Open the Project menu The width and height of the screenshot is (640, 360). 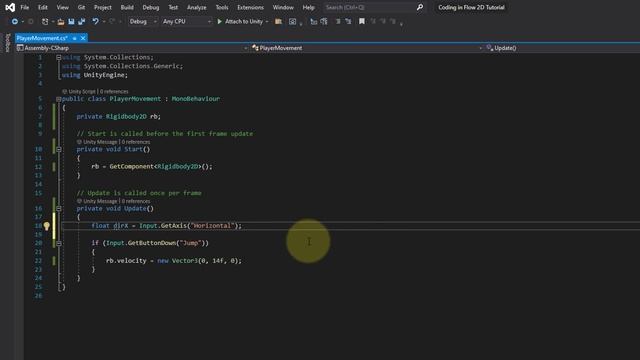[x=102, y=7]
